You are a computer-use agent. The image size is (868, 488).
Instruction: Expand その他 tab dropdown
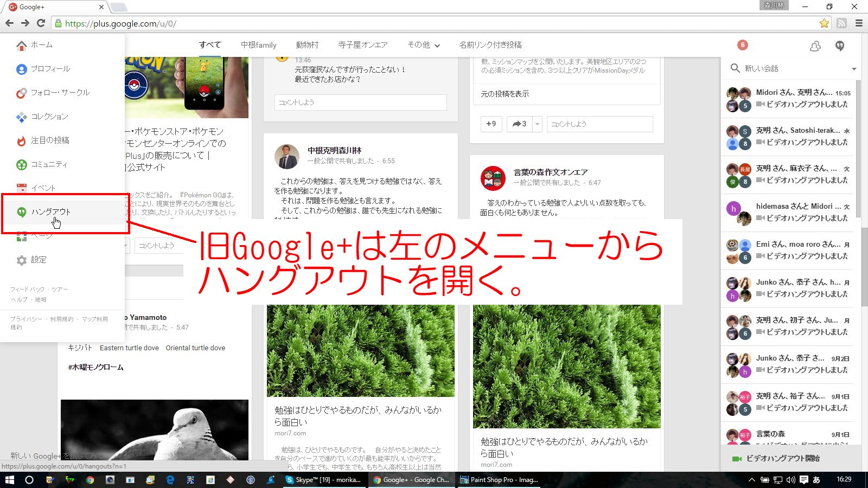pos(424,45)
